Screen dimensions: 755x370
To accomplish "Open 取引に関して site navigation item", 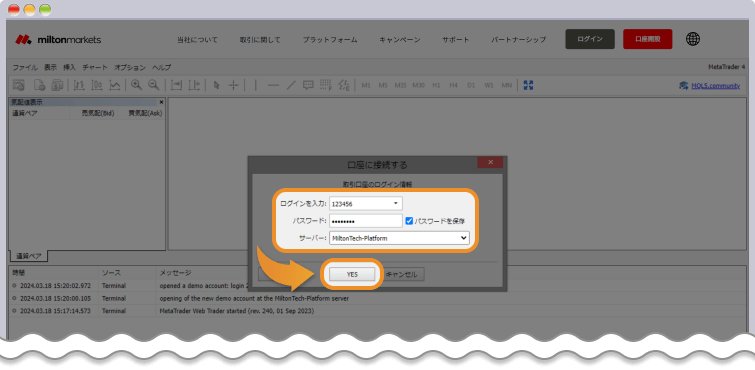I will tap(260, 40).
